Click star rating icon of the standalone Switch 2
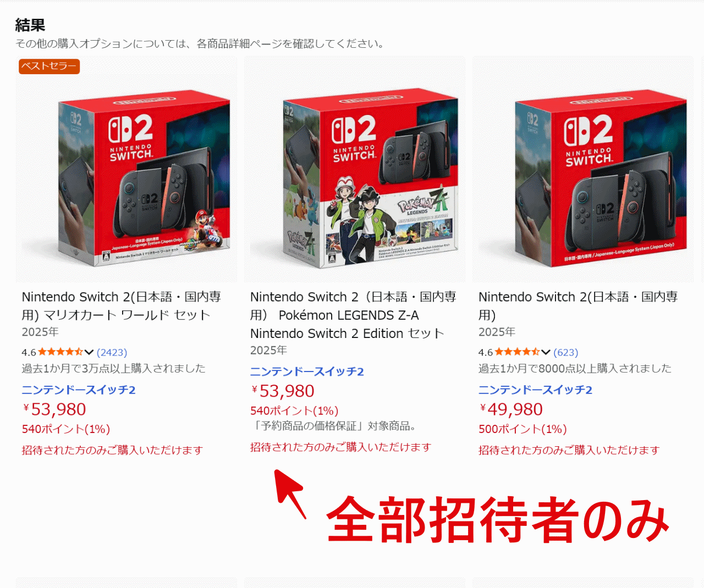 click(x=517, y=352)
